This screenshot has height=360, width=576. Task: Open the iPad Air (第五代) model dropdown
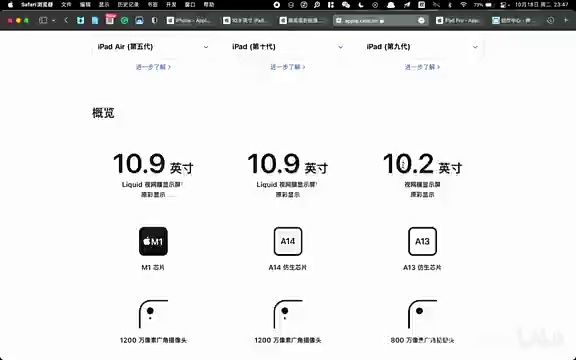(x=153, y=47)
